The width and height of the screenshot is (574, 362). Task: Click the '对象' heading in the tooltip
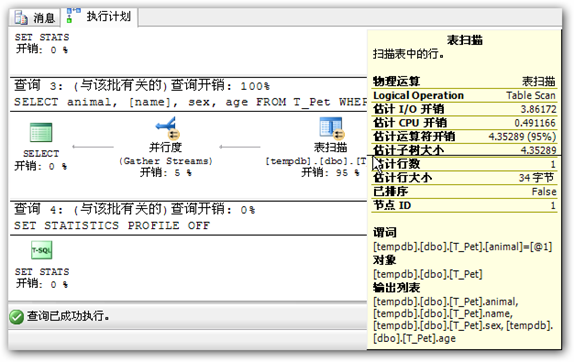coord(385,260)
